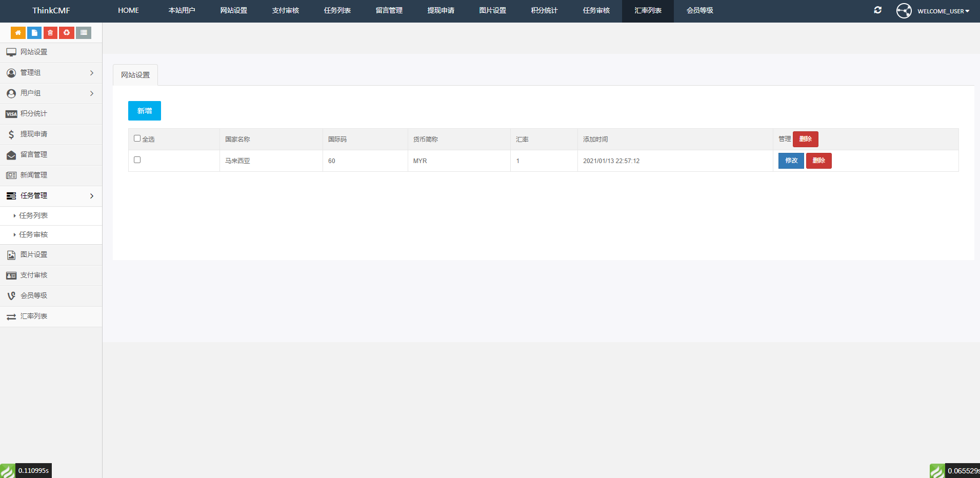Click 修改 for the 马来西亚 row
Image resolution: width=980 pixels, height=478 pixels.
791,161
